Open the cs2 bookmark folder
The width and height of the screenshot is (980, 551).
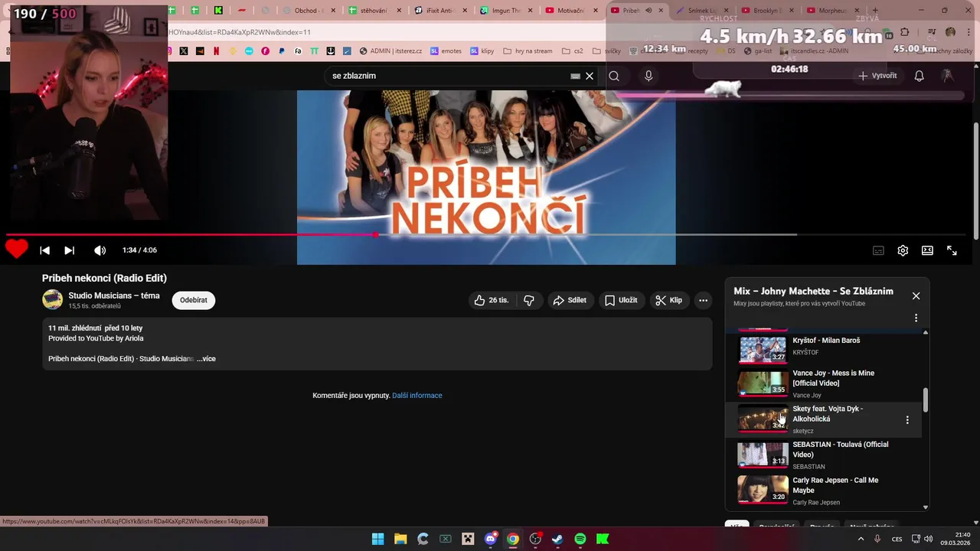573,51
